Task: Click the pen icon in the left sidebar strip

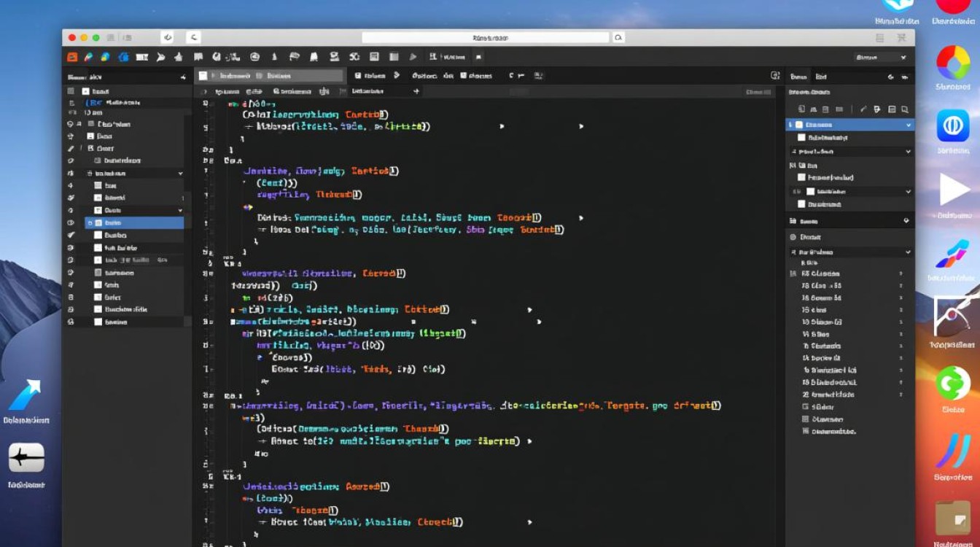Action: tap(71, 148)
